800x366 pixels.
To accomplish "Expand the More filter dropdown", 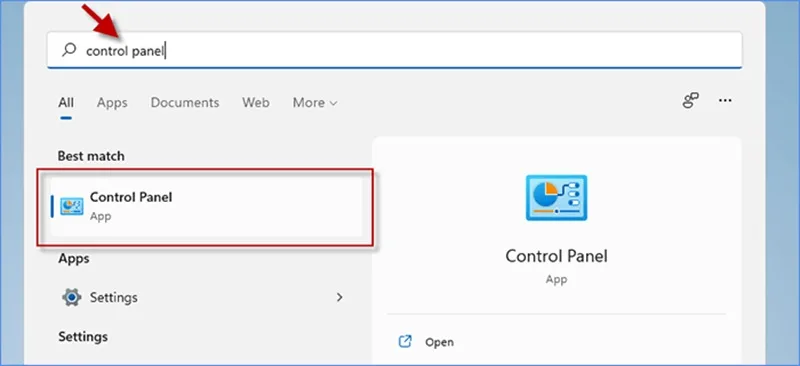I will click(315, 103).
